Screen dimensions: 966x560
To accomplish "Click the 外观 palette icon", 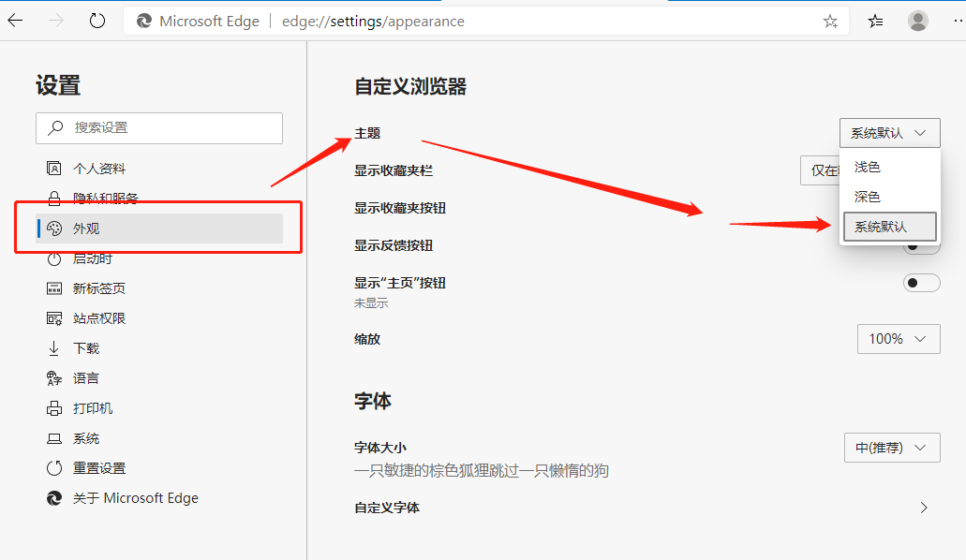I will (x=54, y=228).
